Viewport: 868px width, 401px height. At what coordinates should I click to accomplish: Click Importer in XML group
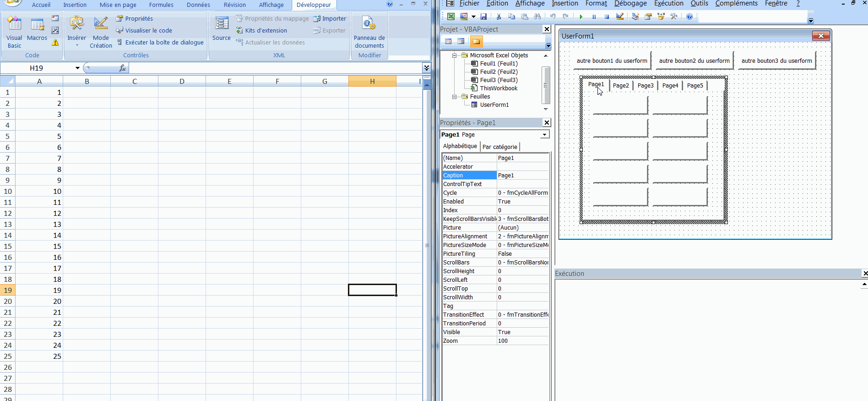(330, 18)
